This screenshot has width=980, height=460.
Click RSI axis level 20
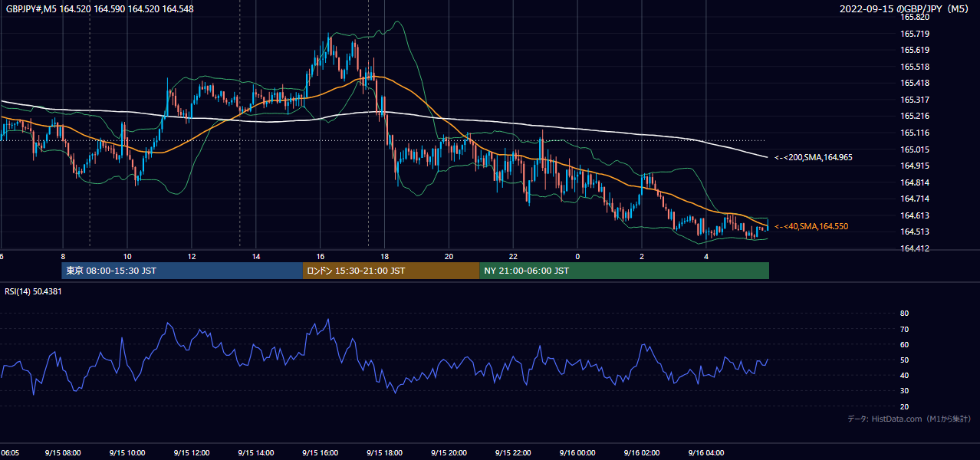pyautogui.click(x=905, y=407)
